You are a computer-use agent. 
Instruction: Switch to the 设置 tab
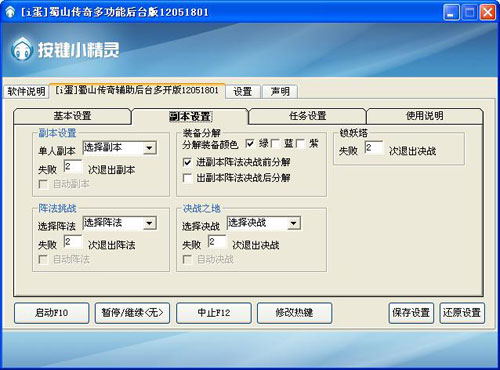click(x=243, y=91)
